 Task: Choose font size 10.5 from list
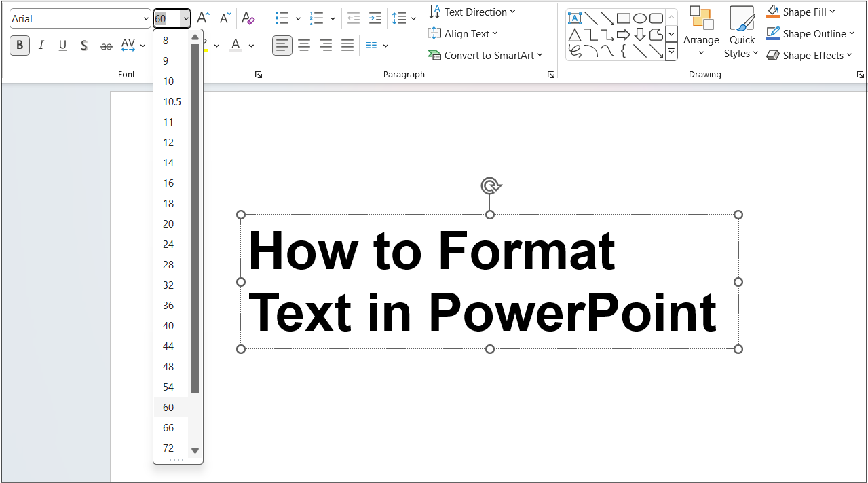(x=171, y=102)
